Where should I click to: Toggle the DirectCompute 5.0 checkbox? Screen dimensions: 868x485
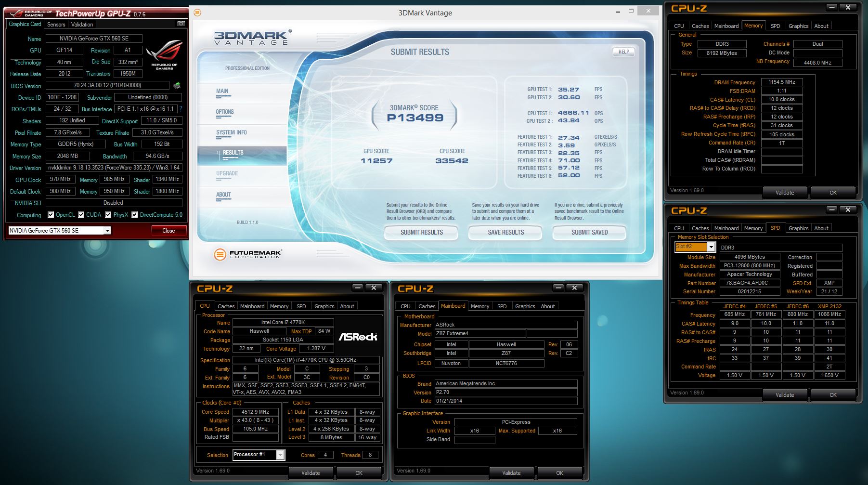coord(135,215)
